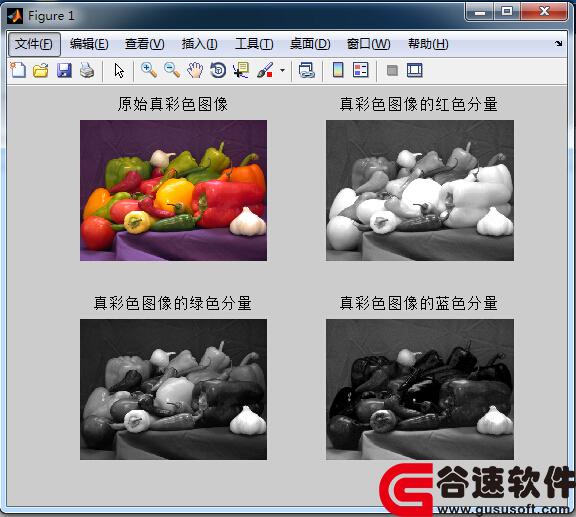Expand the Brush tool color dropdown arrow

point(282,70)
